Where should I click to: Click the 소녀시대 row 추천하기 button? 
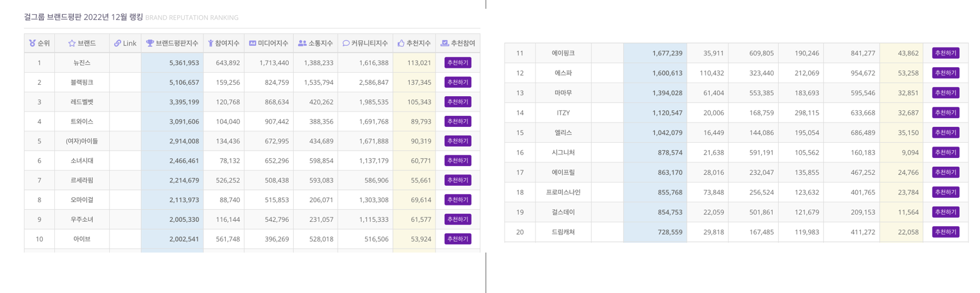coord(458,161)
